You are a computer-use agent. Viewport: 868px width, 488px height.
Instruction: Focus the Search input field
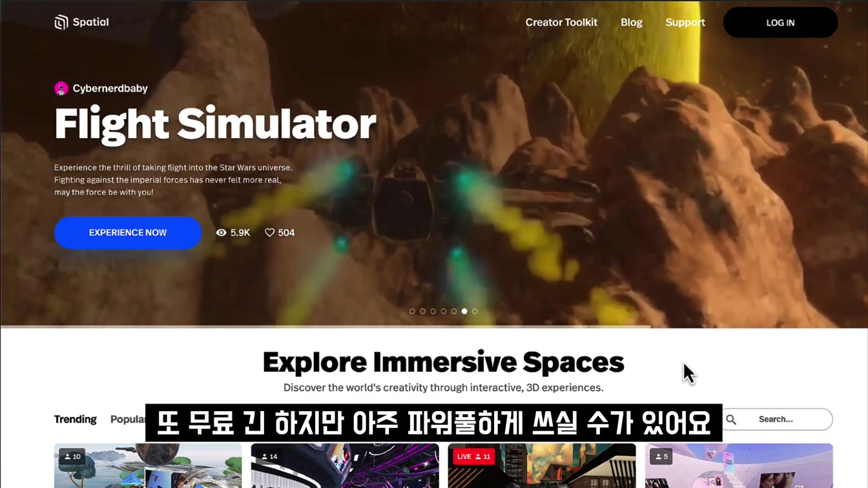[777, 420]
